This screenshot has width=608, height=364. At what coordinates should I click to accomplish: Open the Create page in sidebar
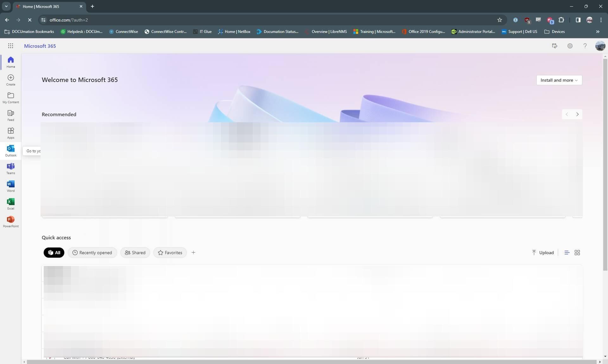pos(10,80)
